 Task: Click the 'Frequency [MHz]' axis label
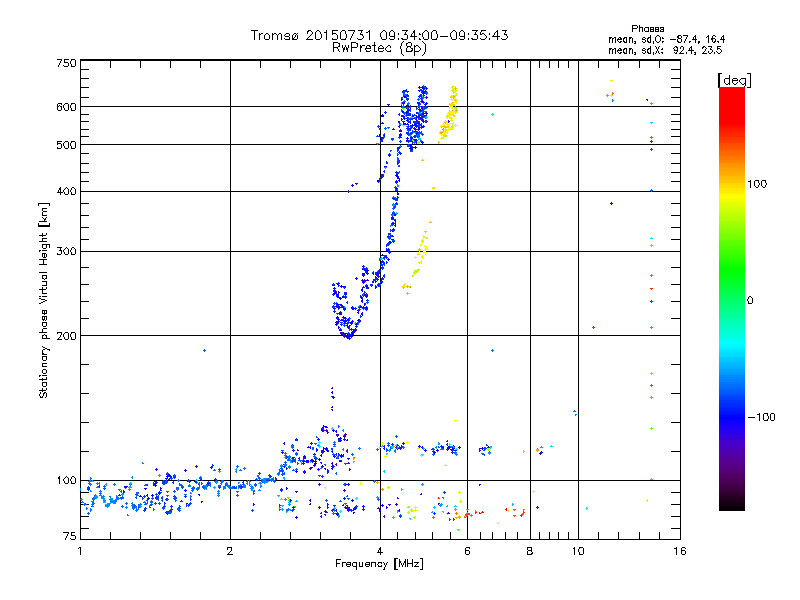(379, 564)
